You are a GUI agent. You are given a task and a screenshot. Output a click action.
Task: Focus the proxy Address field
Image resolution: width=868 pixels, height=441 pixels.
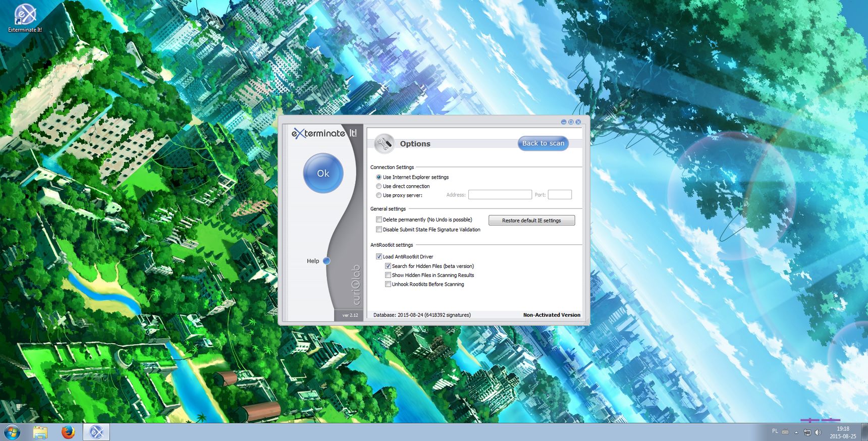click(500, 195)
